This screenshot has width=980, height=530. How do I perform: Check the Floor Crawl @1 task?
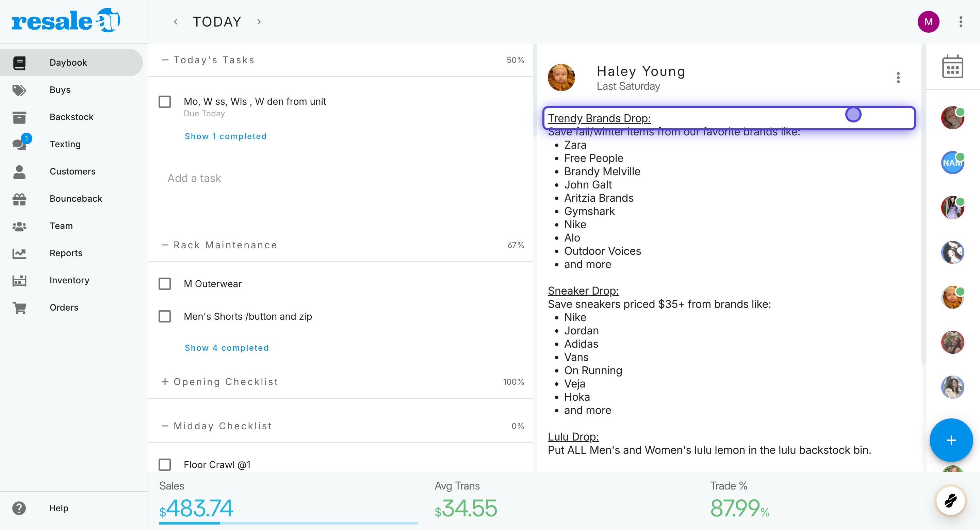coord(165,465)
